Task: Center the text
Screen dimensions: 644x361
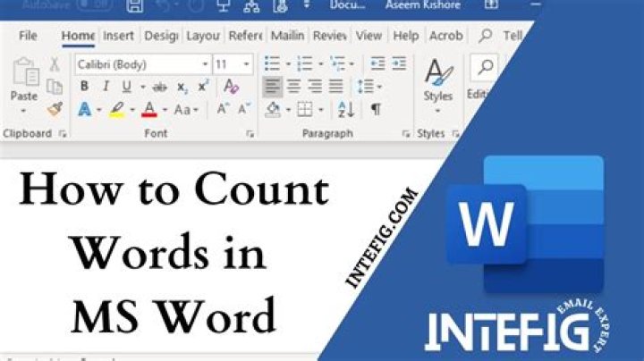Action: coord(293,86)
